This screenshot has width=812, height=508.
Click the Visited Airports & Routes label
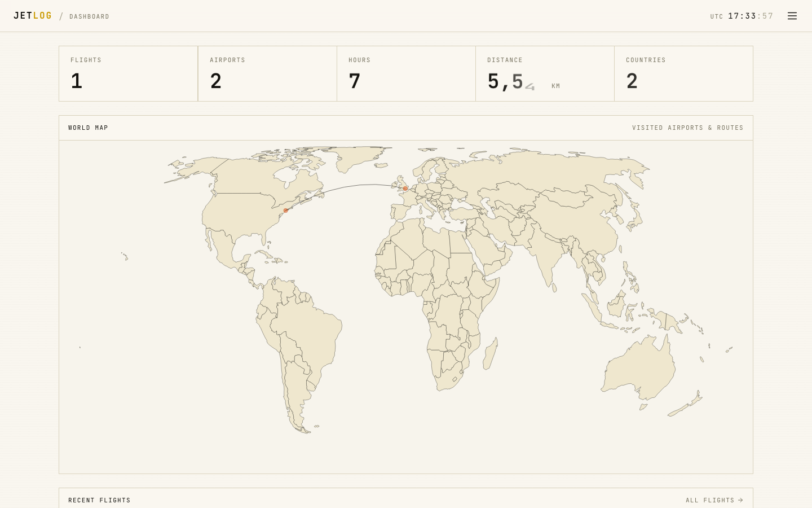pyautogui.click(x=688, y=128)
